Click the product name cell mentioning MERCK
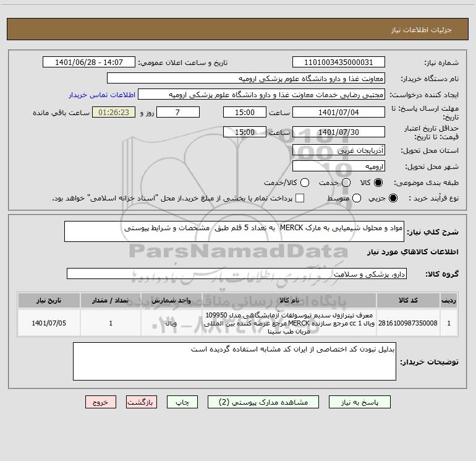476x461 pixels. point(289,323)
